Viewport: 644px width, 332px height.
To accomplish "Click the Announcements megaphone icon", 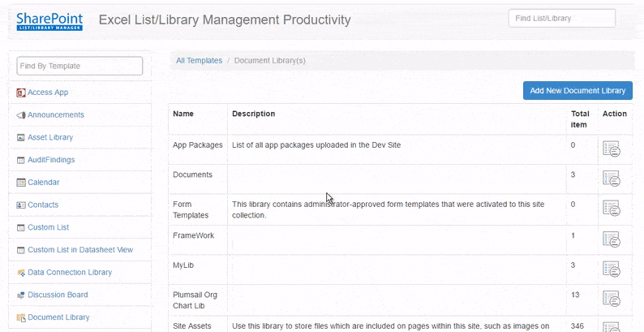I will pos(21,115).
